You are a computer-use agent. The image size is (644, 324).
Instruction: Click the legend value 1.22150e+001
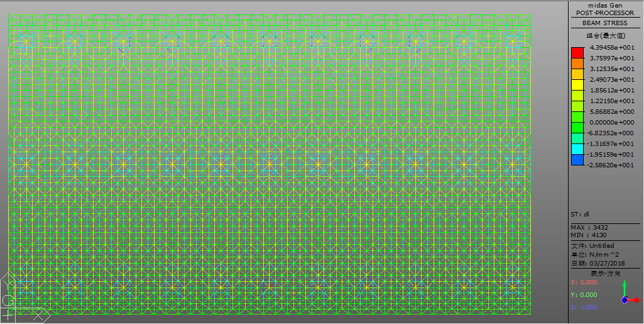coord(612,101)
